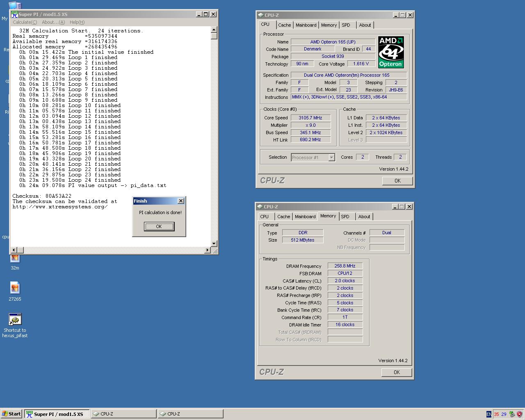The height and width of the screenshot is (420, 525).
Task: Click the FSB:DRAM value CPU/12
Action: coord(345,273)
